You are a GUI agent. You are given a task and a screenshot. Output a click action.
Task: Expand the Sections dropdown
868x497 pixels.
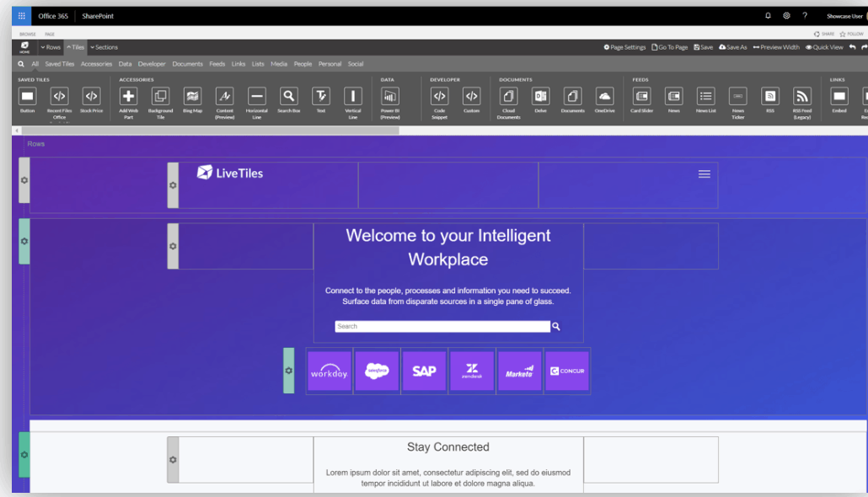pyautogui.click(x=104, y=47)
